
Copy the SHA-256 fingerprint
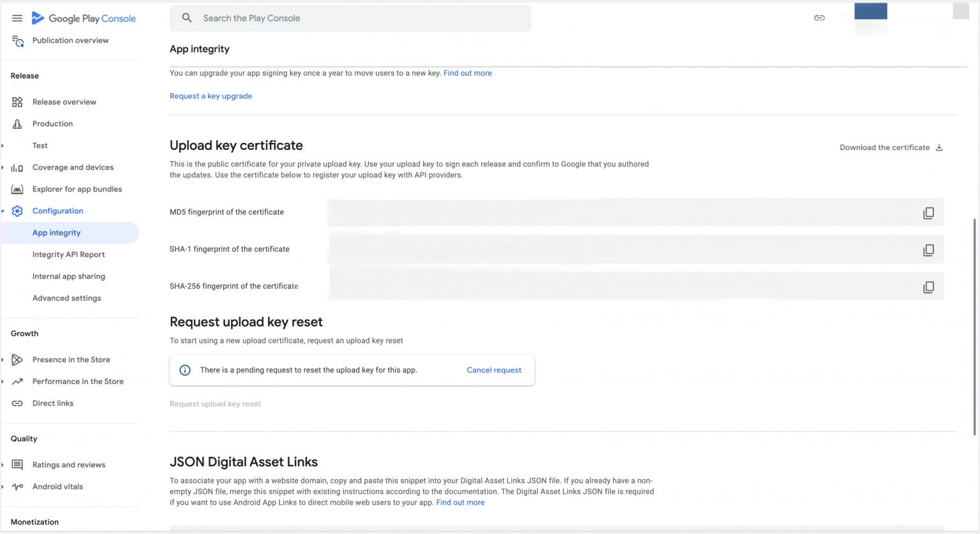point(928,287)
